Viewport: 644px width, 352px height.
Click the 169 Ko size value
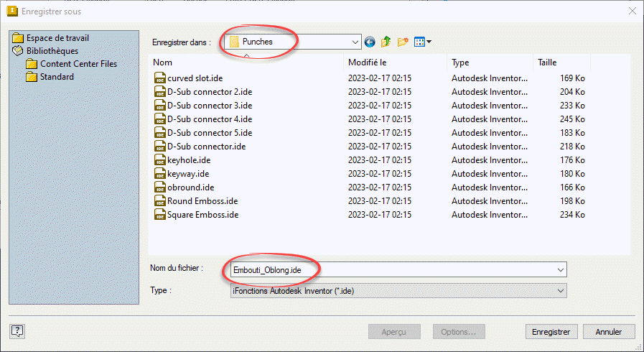[x=572, y=78]
